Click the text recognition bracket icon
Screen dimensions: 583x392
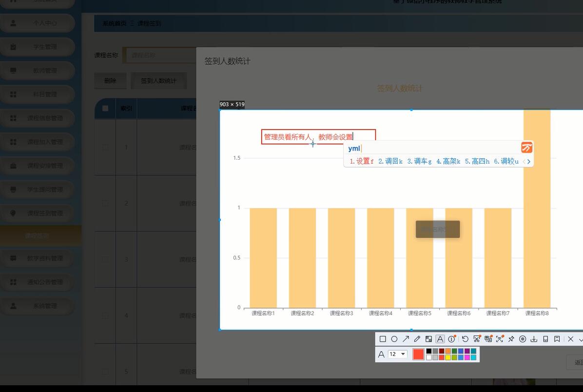(x=500, y=338)
